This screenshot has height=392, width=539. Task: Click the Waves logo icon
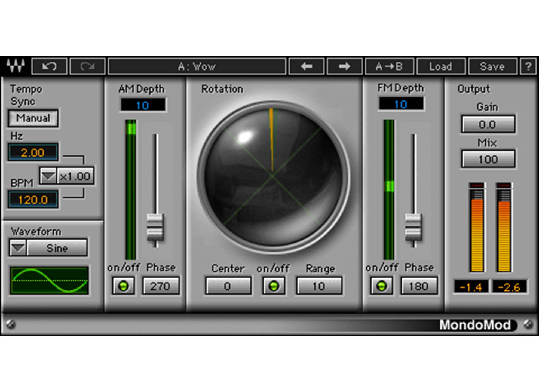(x=16, y=66)
